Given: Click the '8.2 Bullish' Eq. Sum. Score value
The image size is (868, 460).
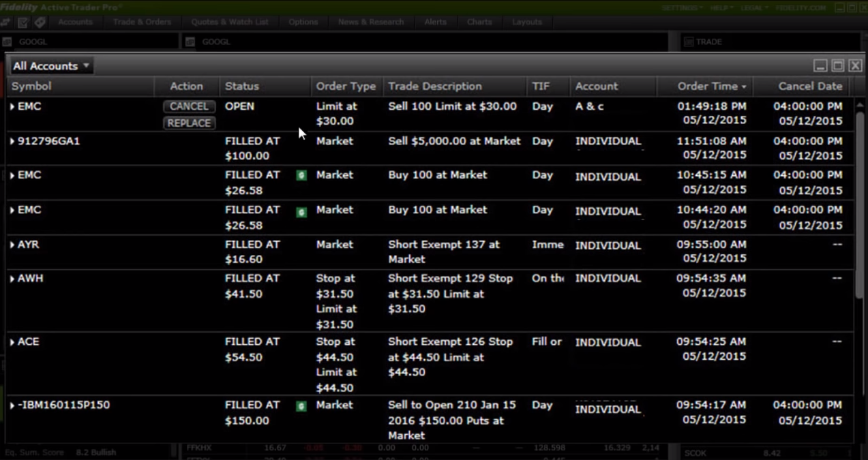Looking at the screenshot, I should pos(95,452).
